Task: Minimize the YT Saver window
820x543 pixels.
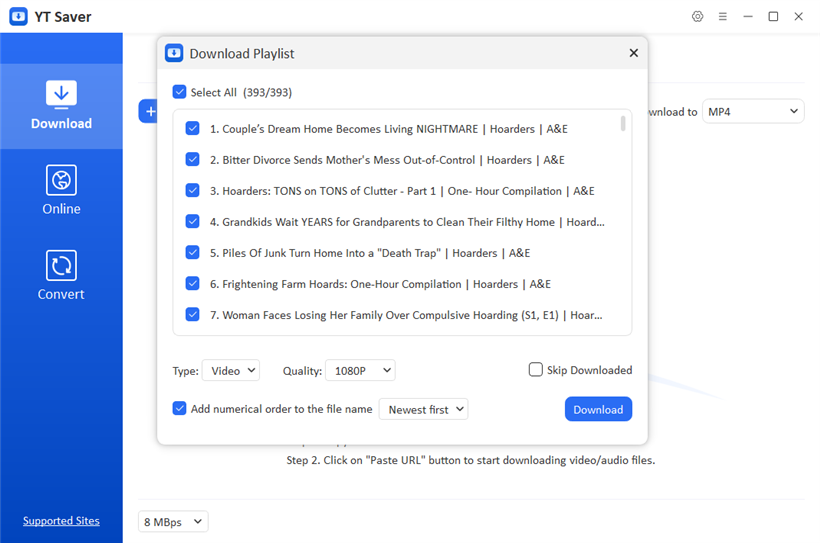Action: pyautogui.click(x=748, y=17)
